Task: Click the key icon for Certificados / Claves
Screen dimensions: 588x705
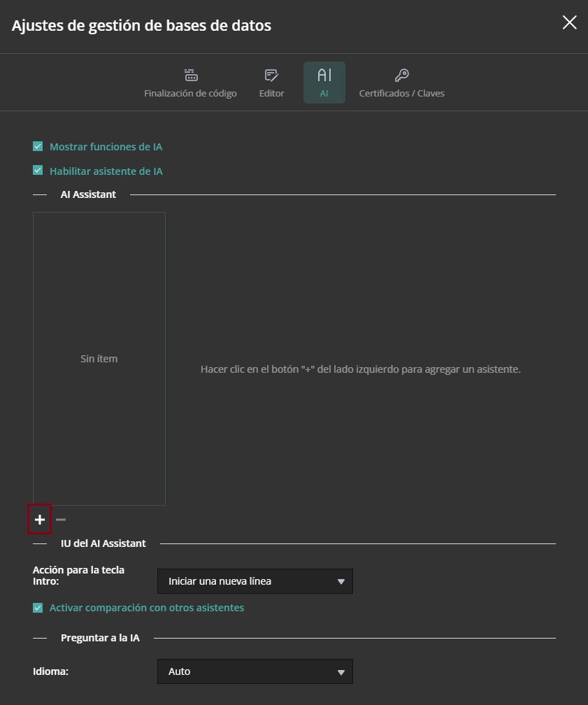Action: click(401, 73)
